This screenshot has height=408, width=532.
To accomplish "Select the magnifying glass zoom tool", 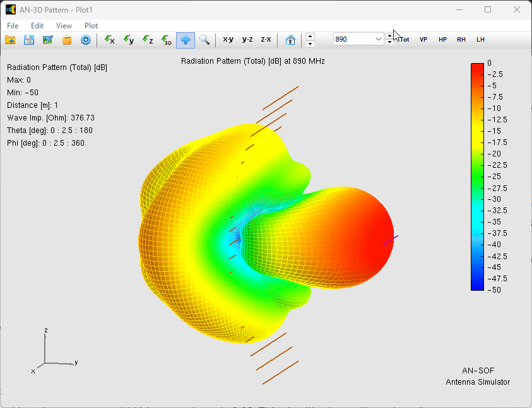I will tap(204, 40).
